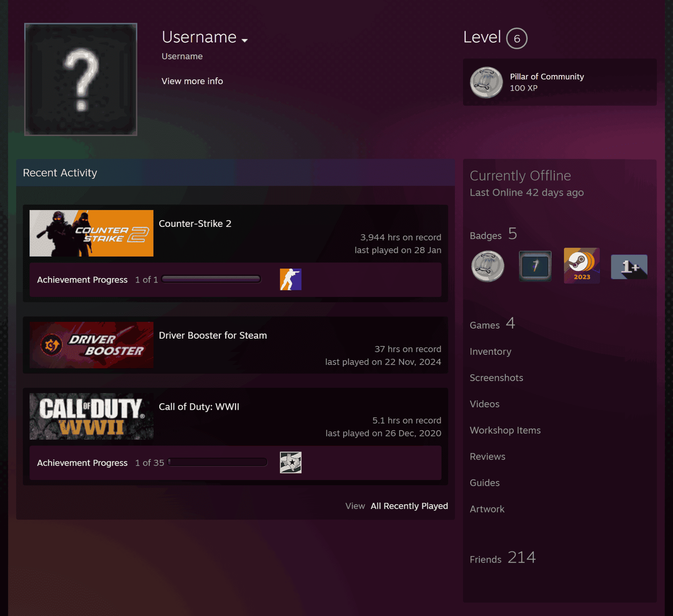Open the Reviews section
This screenshot has width=673, height=616.
tap(487, 456)
